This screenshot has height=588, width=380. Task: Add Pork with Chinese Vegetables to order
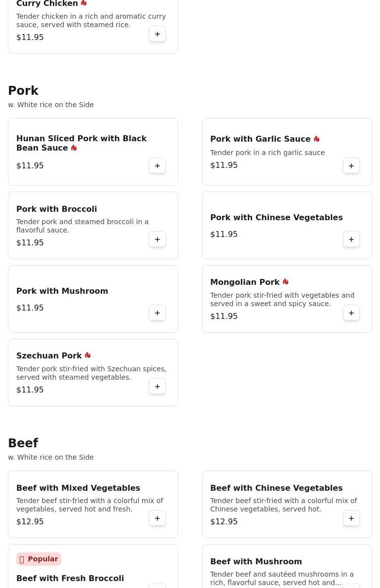[x=351, y=239]
